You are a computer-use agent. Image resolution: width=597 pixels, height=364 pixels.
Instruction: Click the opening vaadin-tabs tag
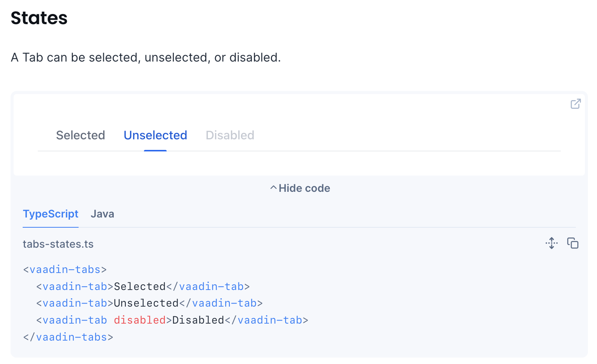pyautogui.click(x=64, y=269)
